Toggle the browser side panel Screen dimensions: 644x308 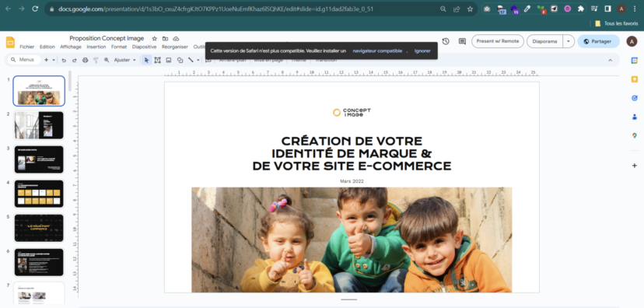[608, 9]
